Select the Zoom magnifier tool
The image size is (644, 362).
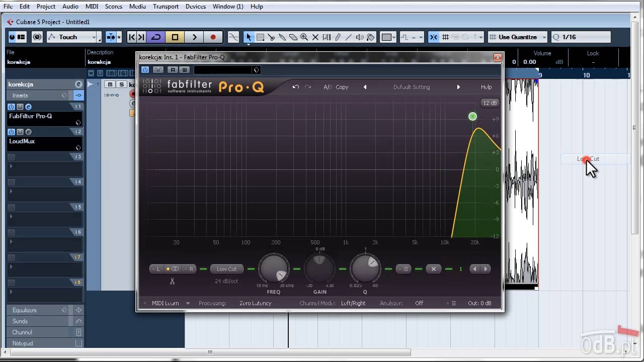point(304,37)
